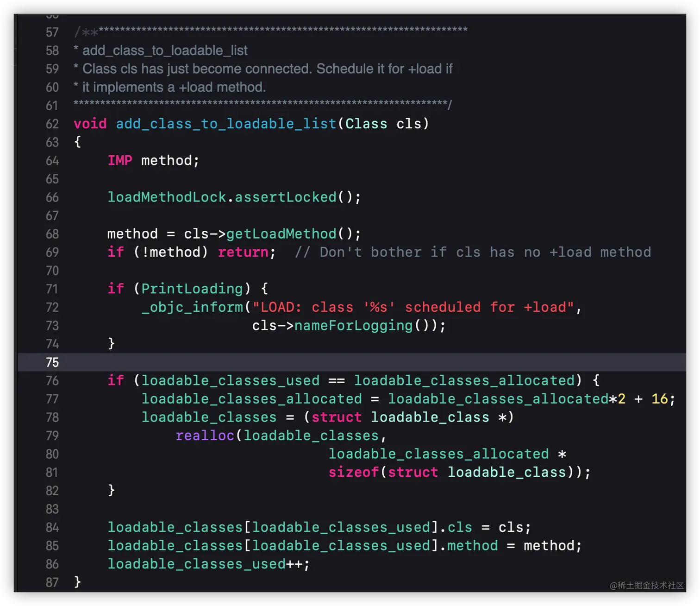Click the "sizeof" keyword on line 81

click(x=354, y=473)
